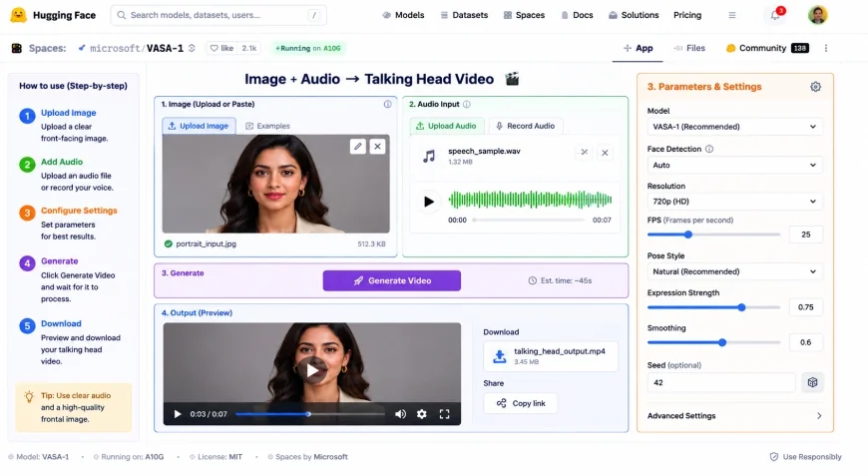This screenshot has height=476, width=868.
Task: Open the hamburger navigation menu
Action: [732, 15]
